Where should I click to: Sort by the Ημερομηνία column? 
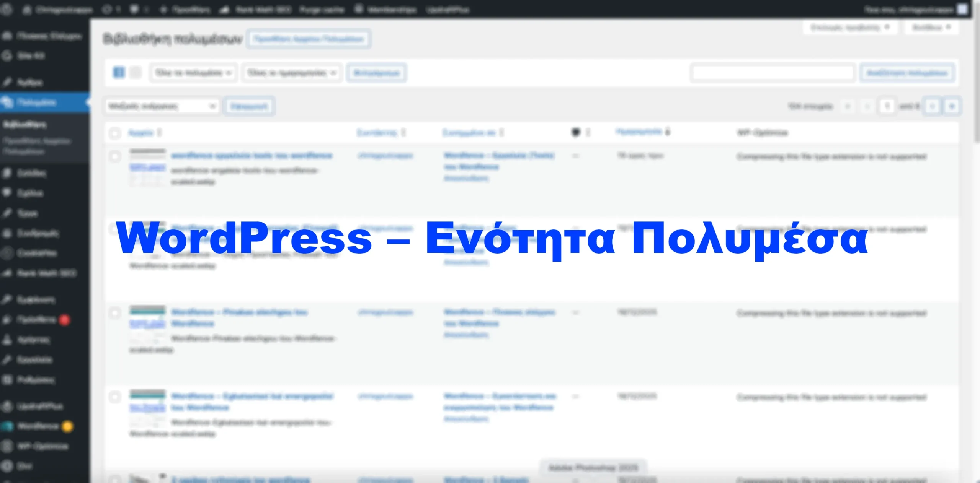(643, 132)
